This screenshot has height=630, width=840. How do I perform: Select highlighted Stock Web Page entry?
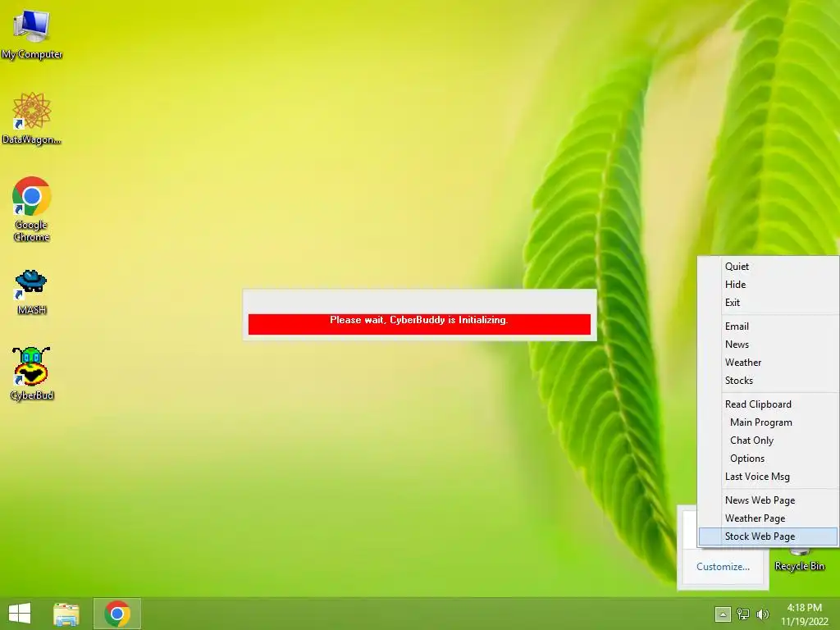[768, 536]
